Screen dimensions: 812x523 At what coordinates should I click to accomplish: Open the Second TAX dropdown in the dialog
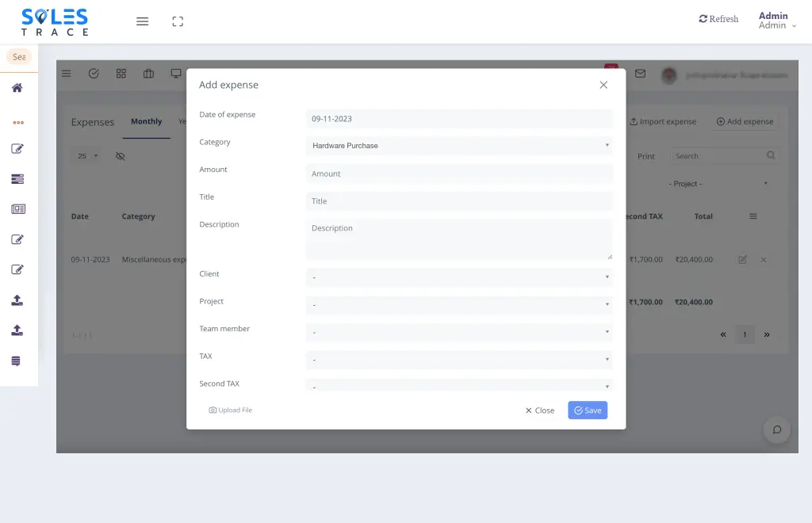coord(459,385)
